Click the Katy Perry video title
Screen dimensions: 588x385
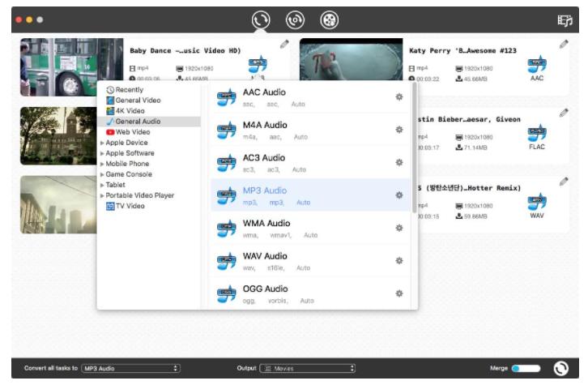pos(462,50)
